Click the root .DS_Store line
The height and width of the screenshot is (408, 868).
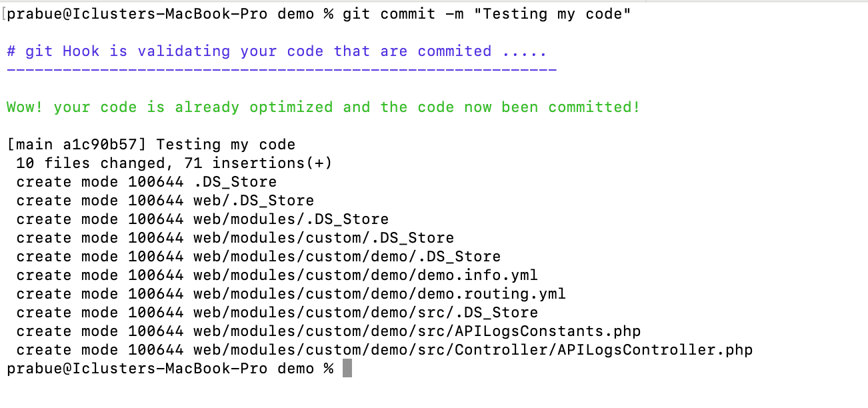(x=235, y=182)
